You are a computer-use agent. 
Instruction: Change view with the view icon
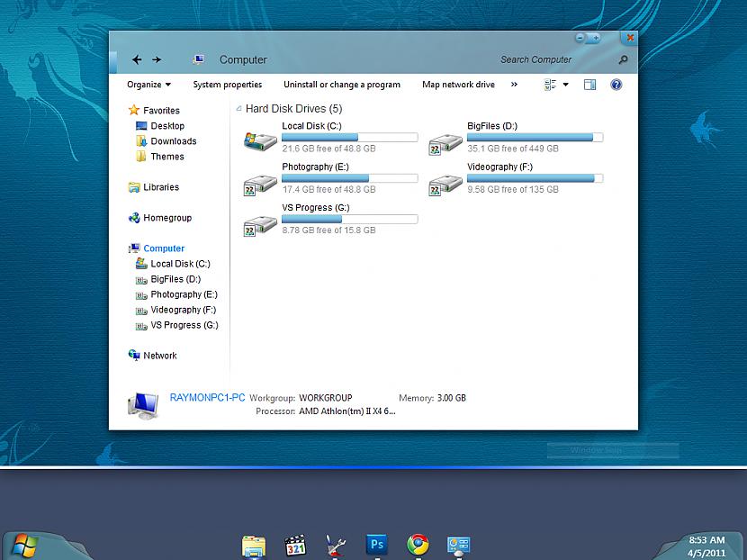(550, 85)
